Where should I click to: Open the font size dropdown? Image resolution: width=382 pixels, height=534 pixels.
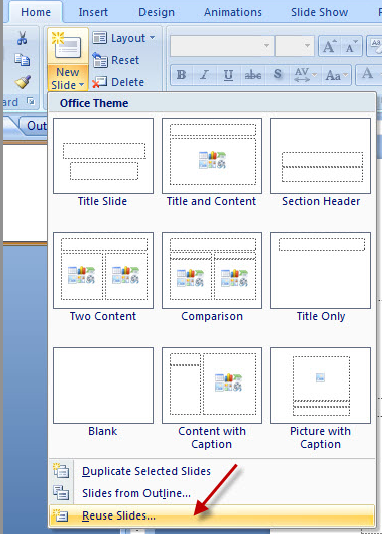click(307, 45)
